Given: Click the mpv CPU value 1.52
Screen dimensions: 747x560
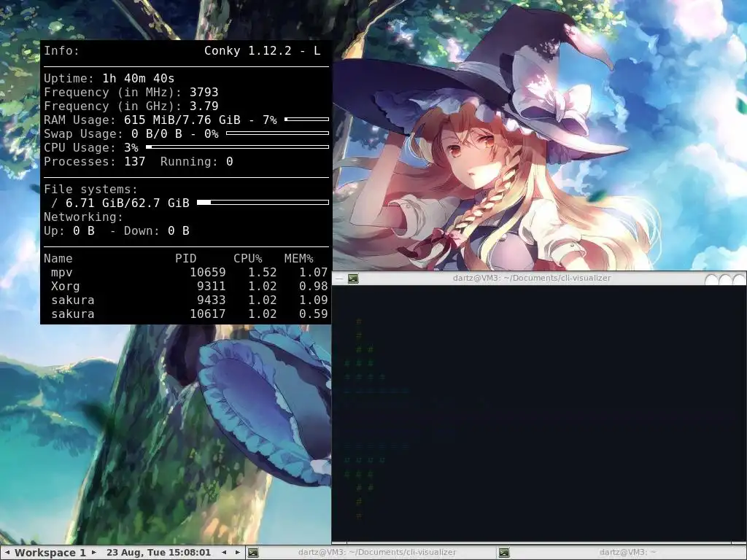Looking at the screenshot, I should pos(263,273).
